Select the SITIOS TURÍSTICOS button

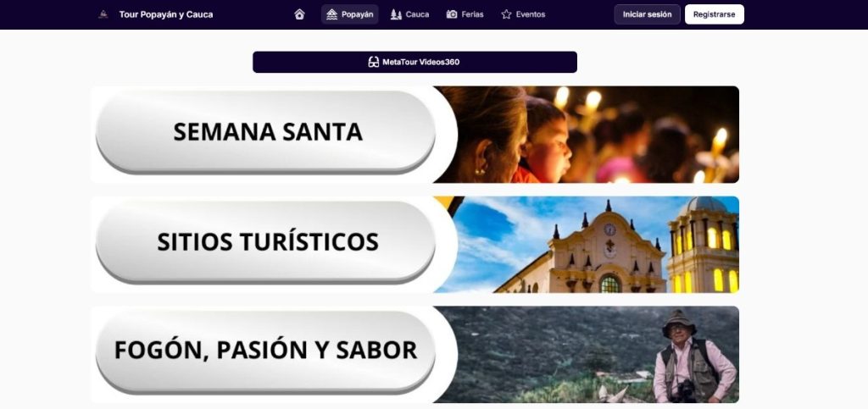[266, 242]
